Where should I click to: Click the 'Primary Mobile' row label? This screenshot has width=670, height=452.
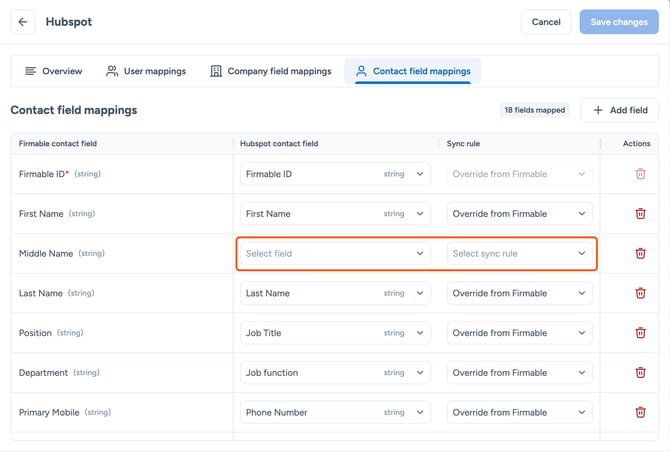click(49, 412)
